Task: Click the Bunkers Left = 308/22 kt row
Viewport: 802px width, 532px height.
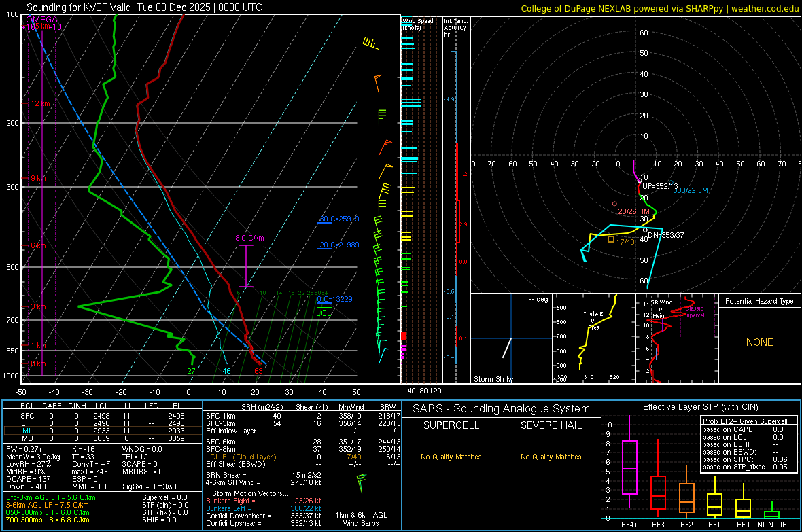Action: coord(264,508)
